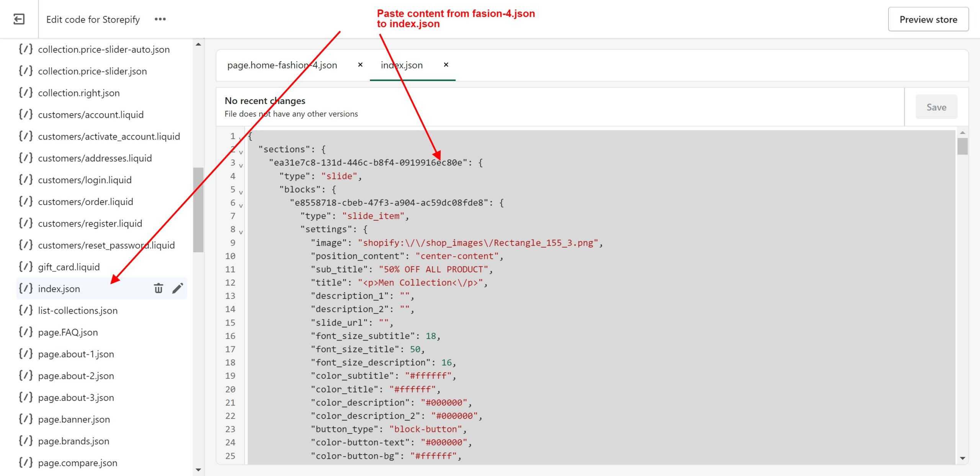Open gift_card.liquid file
Screen dimensions: 980x476
(69, 267)
